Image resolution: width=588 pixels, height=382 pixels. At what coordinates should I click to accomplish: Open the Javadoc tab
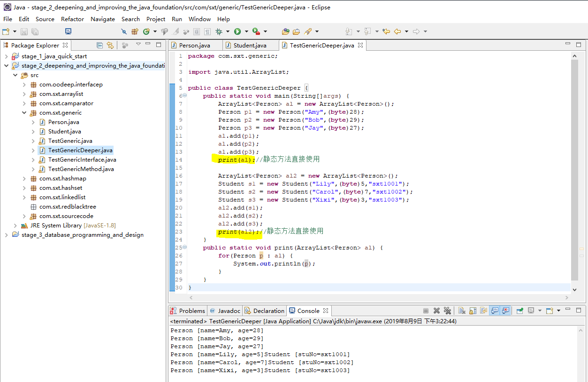[x=225, y=311]
